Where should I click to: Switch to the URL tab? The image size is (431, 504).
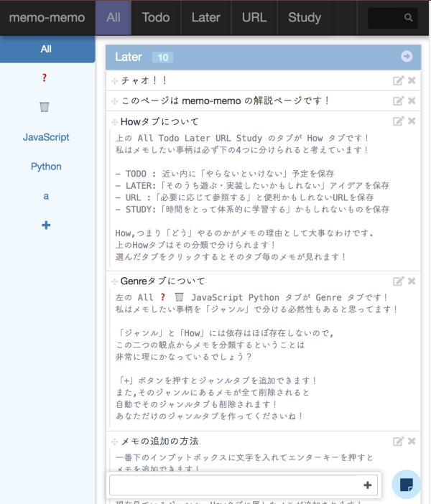tap(254, 18)
